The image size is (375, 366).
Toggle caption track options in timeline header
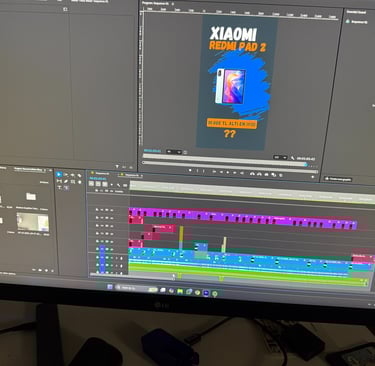(x=125, y=185)
